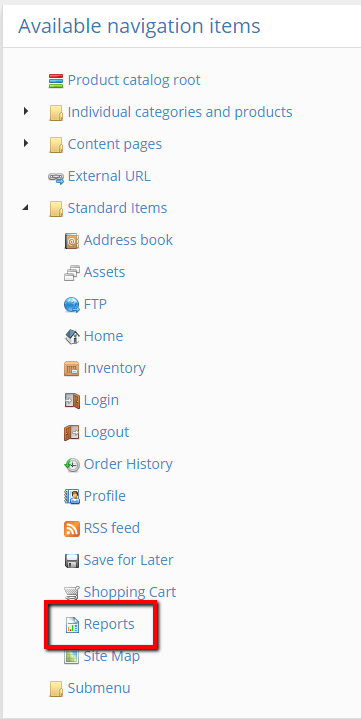Click the External URL chain icon
Screen dimensions: 361x719
coord(56,177)
